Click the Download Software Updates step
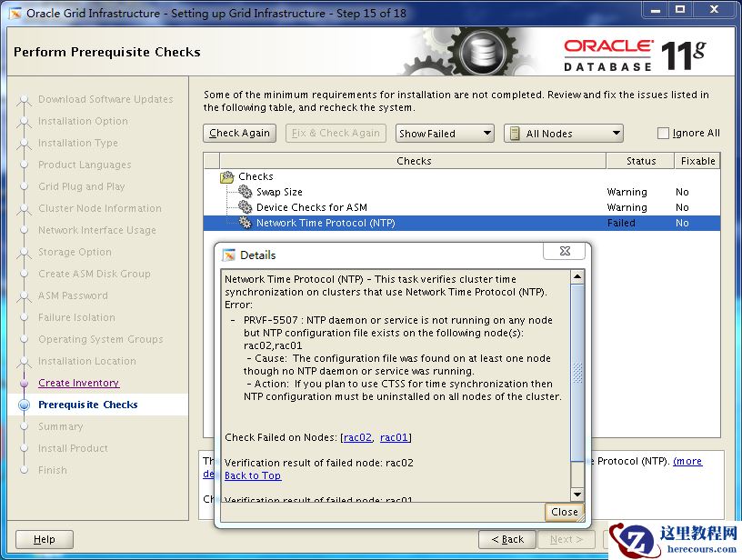 point(105,99)
